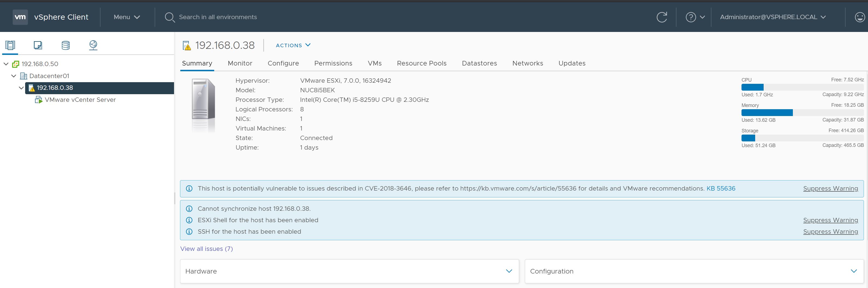The width and height of the screenshot is (868, 288).
Task: Click the Intel(R) Core(TM) i5-8259U processor text
Action: click(x=364, y=100)
